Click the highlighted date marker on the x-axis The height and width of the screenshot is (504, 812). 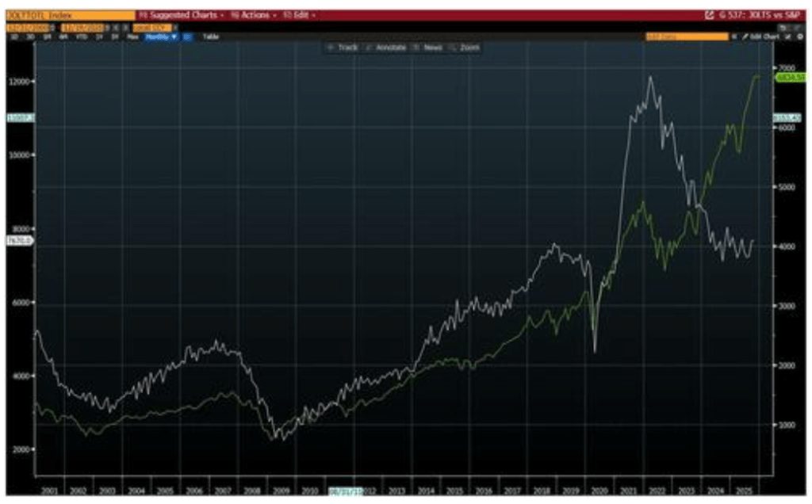tap(346, 491)
